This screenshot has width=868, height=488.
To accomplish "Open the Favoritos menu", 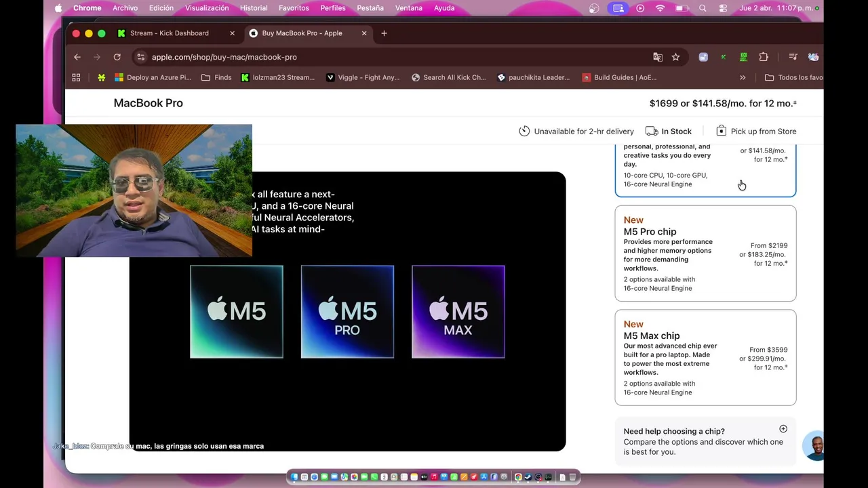I will tap(294, 8).
